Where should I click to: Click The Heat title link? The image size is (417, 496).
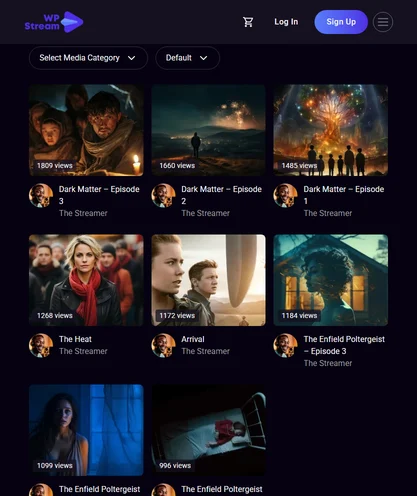tap(75, 339)
